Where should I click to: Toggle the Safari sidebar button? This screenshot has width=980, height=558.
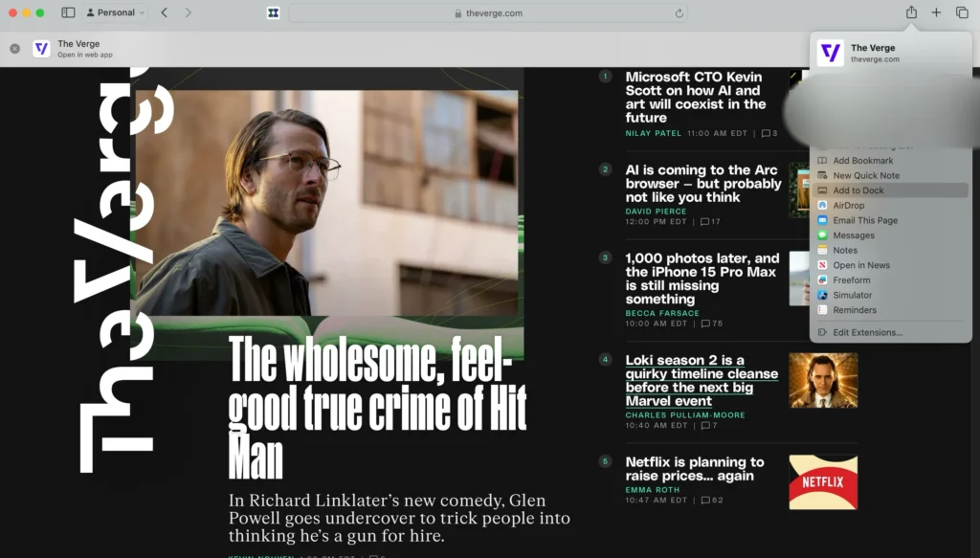[68, 12]
